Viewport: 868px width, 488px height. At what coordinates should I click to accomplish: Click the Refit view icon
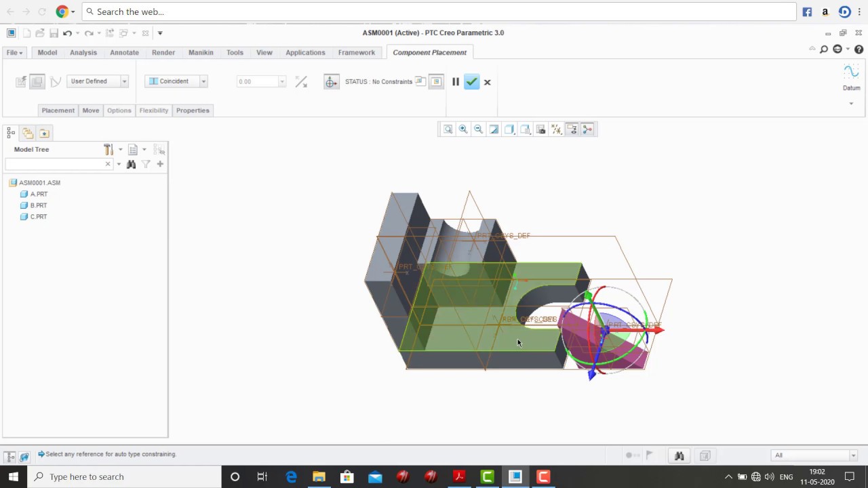(x=448, y=129)
